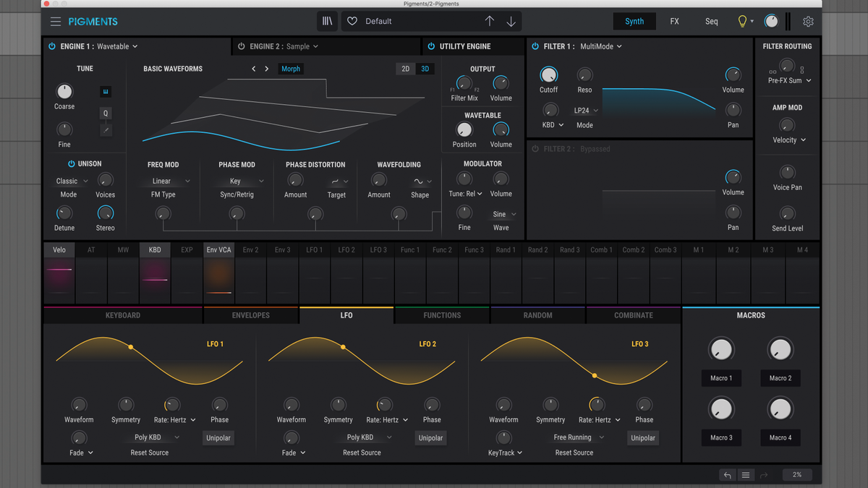
Task: Click the Macro 2 knob
Action: pos(780,350)
